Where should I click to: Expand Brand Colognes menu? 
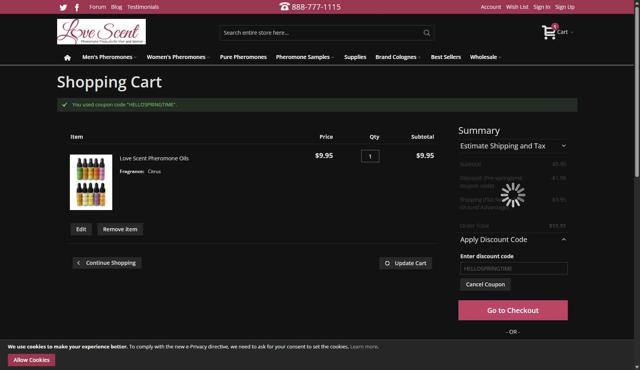coord(398,57)
